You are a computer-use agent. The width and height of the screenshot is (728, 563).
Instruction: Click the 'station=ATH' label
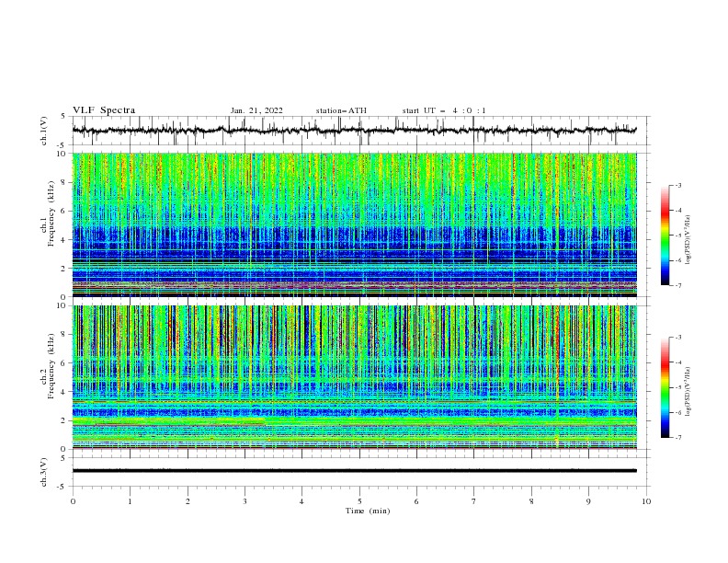point(341,110)
